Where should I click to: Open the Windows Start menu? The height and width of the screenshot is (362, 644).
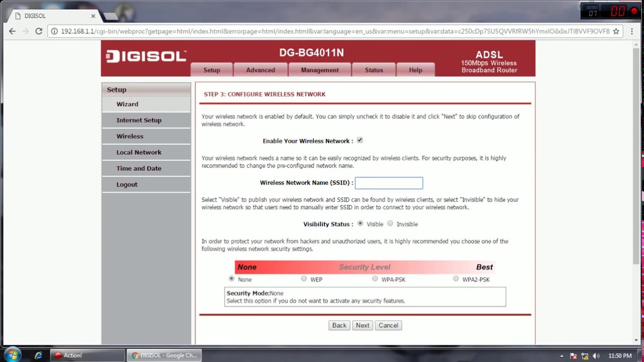pos(12,355)
